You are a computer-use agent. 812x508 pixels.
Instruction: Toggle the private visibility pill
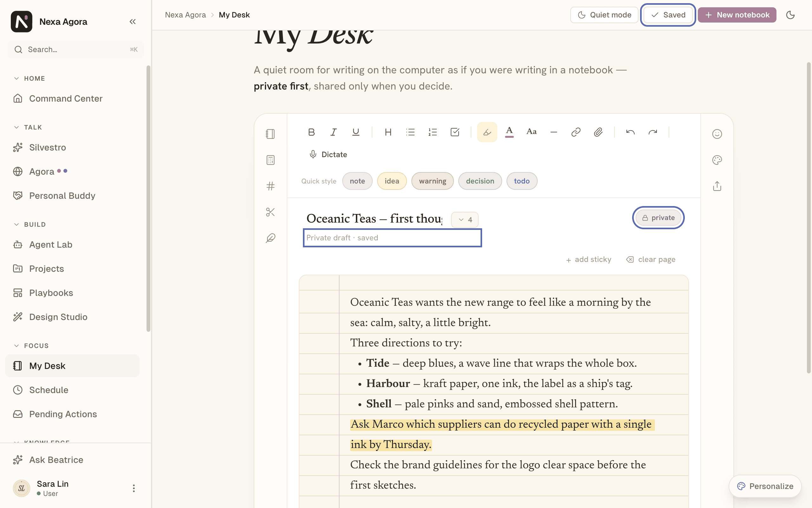point(658,218)
